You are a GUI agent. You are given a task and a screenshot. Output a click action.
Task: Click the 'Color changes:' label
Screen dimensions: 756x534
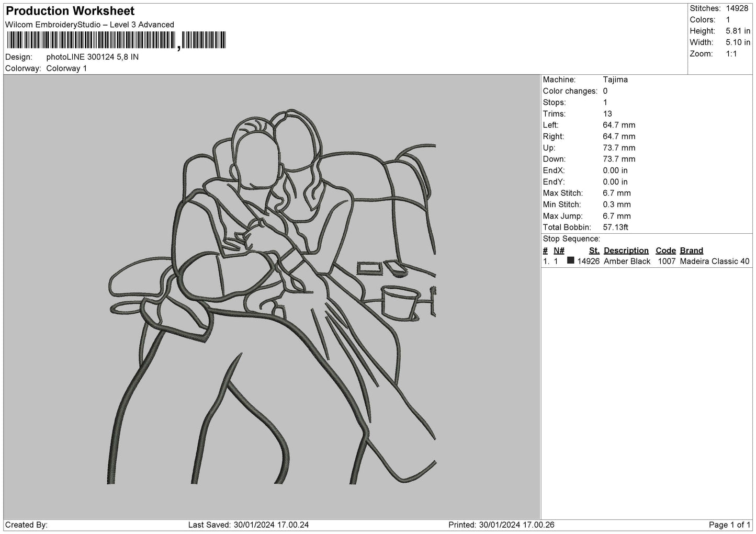[570, 91]
